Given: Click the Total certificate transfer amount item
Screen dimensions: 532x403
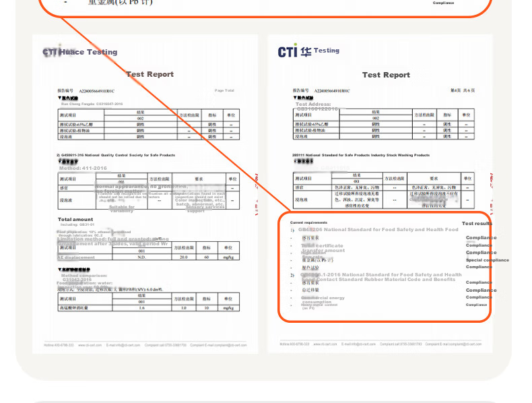Looking at the screenshot, I should pos(323,248).
